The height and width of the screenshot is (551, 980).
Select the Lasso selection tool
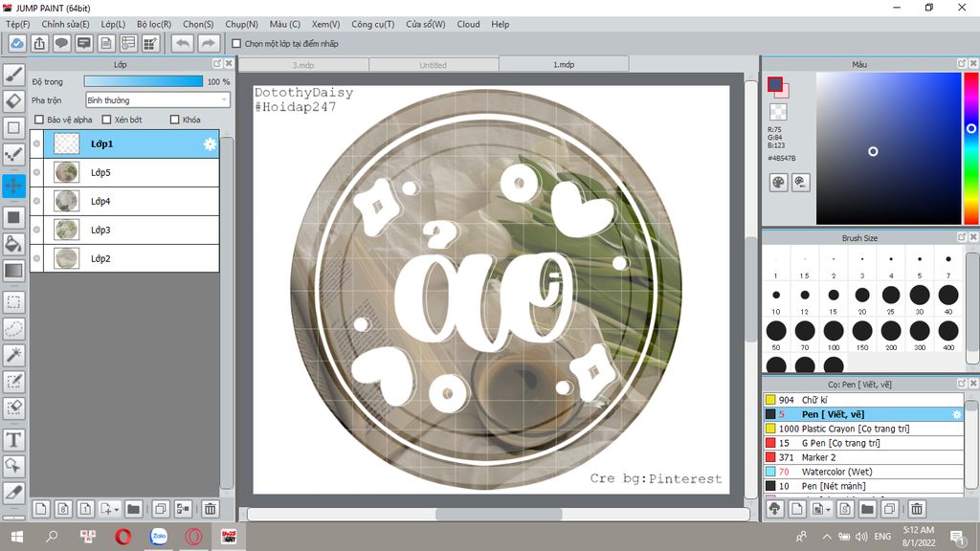tap(13, 329)
